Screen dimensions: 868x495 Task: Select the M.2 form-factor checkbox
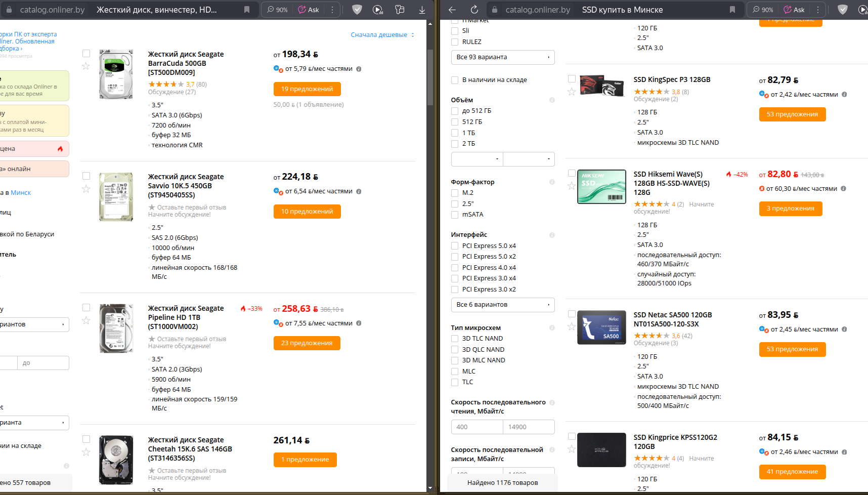(455, 193)
